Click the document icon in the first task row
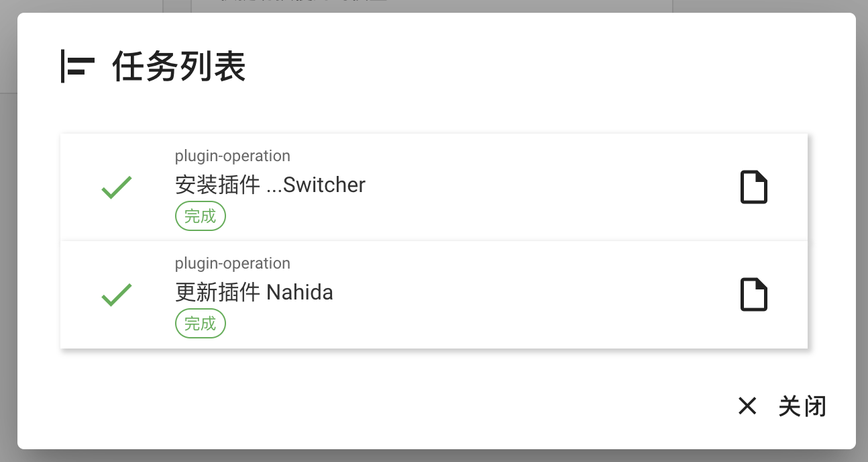Image resolution: width=868 pixels, height=462 pixels. pos(753,187)
